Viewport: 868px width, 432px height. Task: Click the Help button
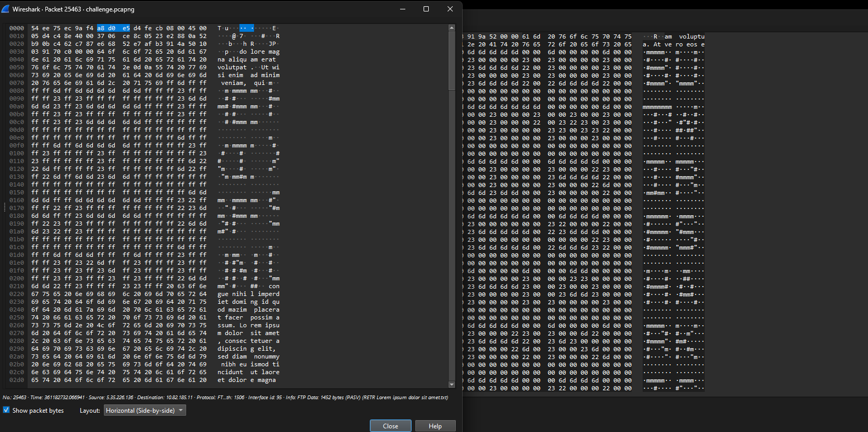click(x=435, y=426)
